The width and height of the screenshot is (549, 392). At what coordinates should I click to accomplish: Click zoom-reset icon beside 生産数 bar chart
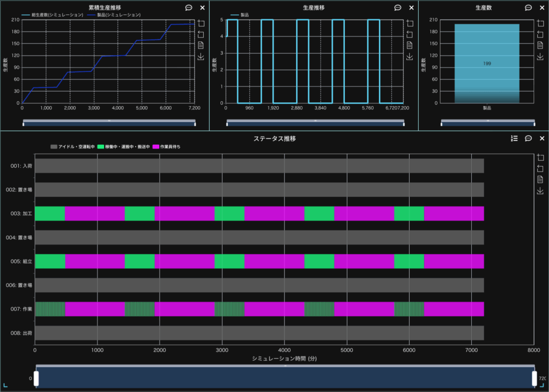pos(540,34)
